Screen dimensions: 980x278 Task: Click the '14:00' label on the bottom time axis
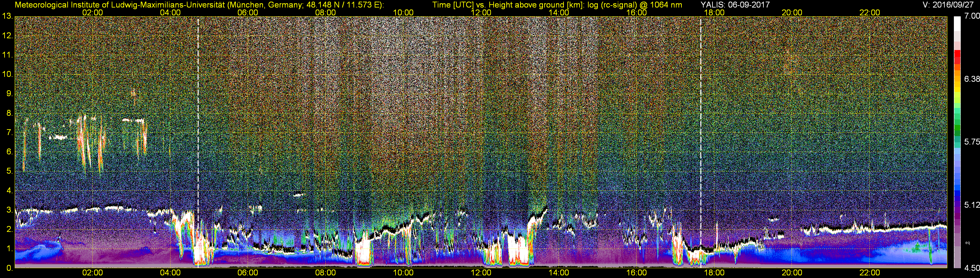pyautogui.click(x=559, y=273)
